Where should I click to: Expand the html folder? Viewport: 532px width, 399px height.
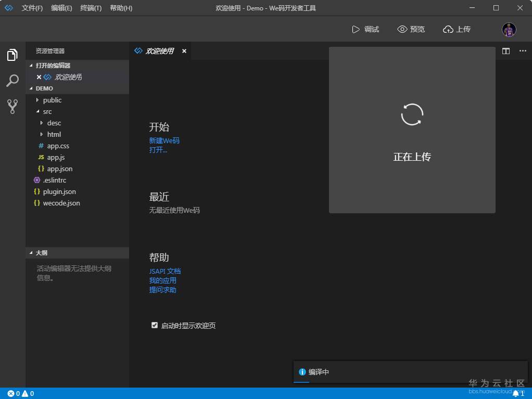[42, 134]
